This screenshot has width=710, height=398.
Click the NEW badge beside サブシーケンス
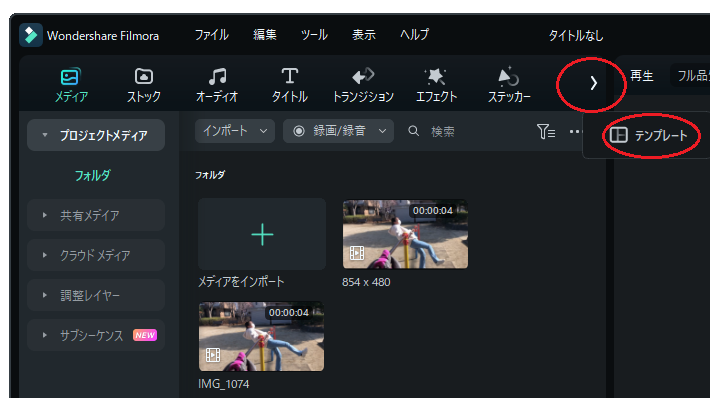point(145,335)
